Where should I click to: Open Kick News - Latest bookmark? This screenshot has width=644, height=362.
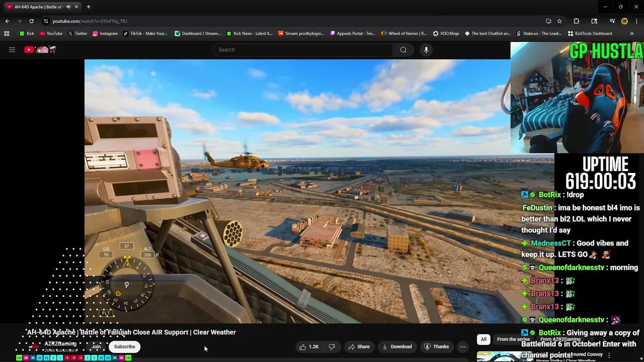pyautogui.click(x=249, y=34)
